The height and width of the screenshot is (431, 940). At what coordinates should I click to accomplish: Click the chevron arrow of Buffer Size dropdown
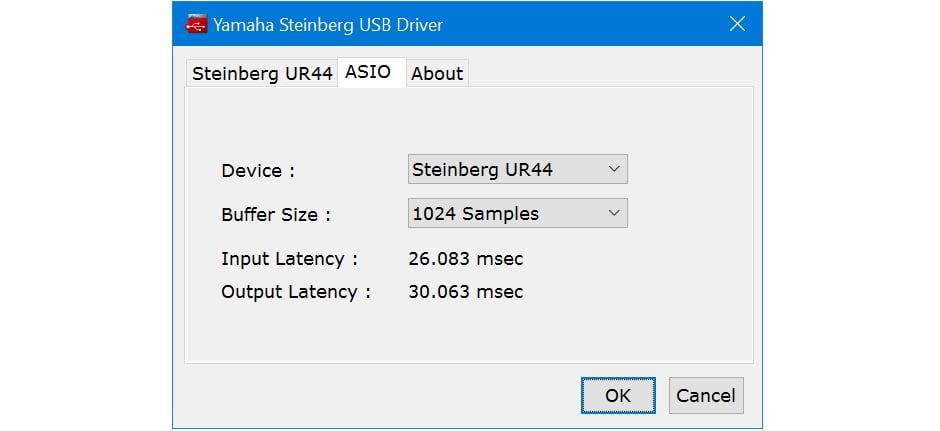click(614, 213)
